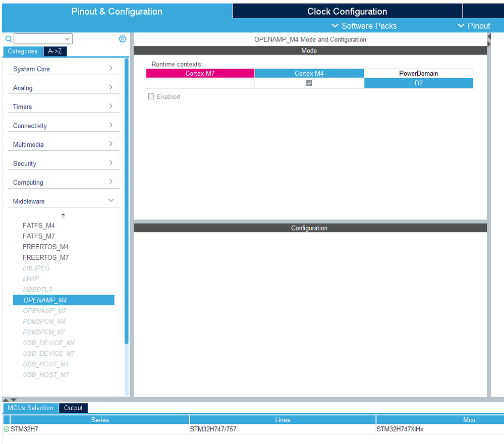Open the search field dropdown
The height and width of the screenshot is (444, 504).
tap(67, 39)
